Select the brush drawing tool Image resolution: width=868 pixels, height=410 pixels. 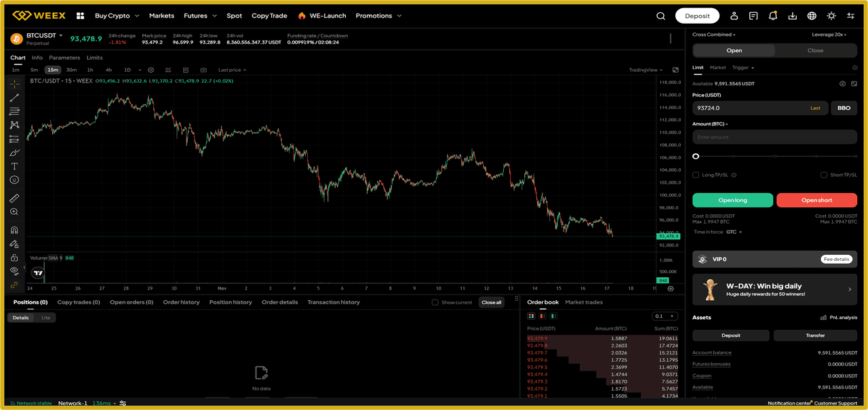pos(14,152)
